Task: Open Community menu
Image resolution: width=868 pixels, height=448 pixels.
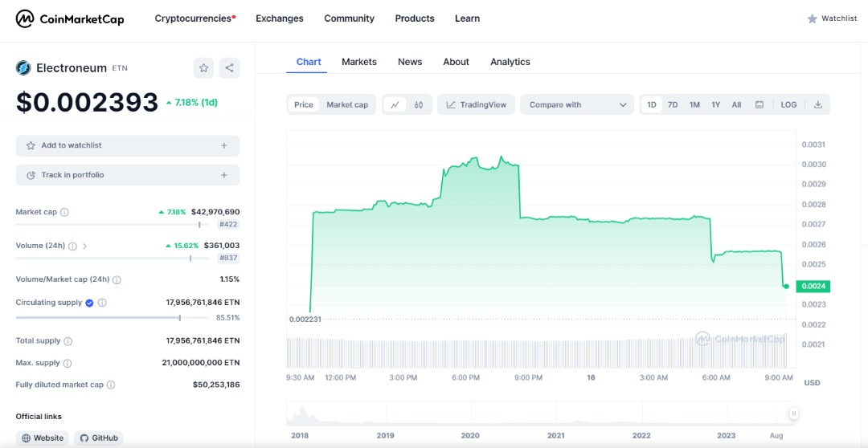Action: click(x=350, y=18)
